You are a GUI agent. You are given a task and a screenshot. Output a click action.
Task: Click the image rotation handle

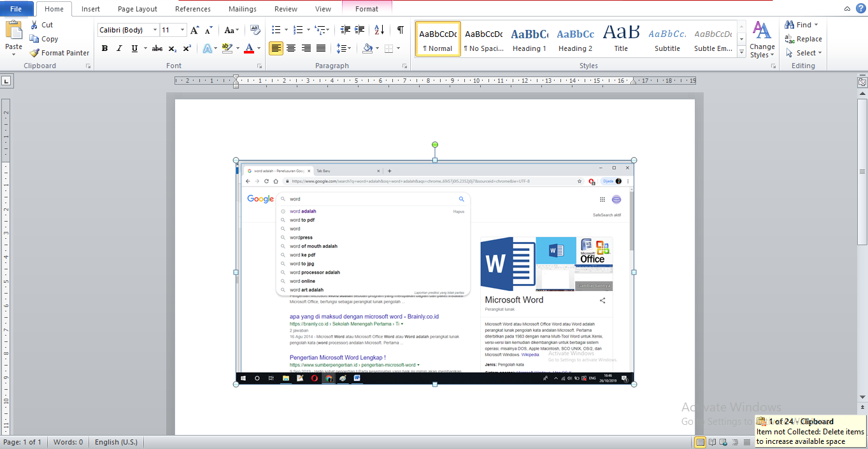point(435,145)
